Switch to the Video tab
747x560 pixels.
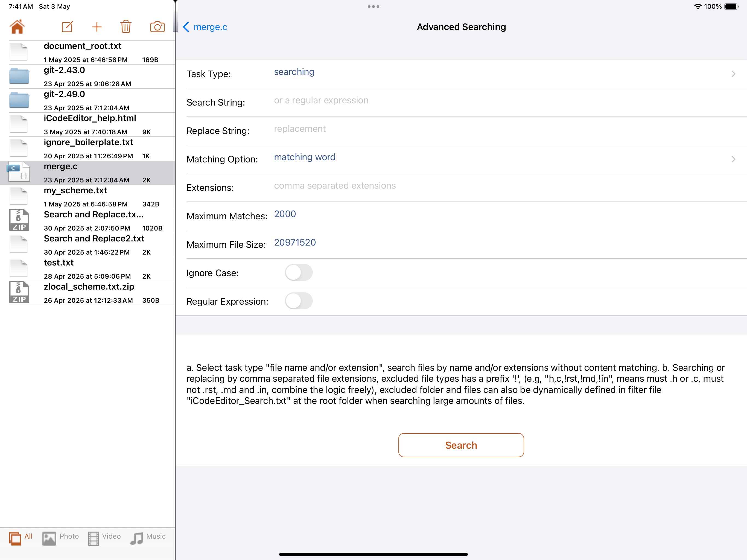coord(104,538)
